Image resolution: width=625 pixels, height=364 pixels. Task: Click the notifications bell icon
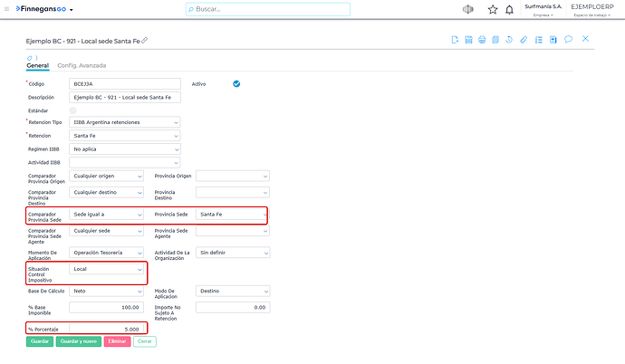(509, 10)
